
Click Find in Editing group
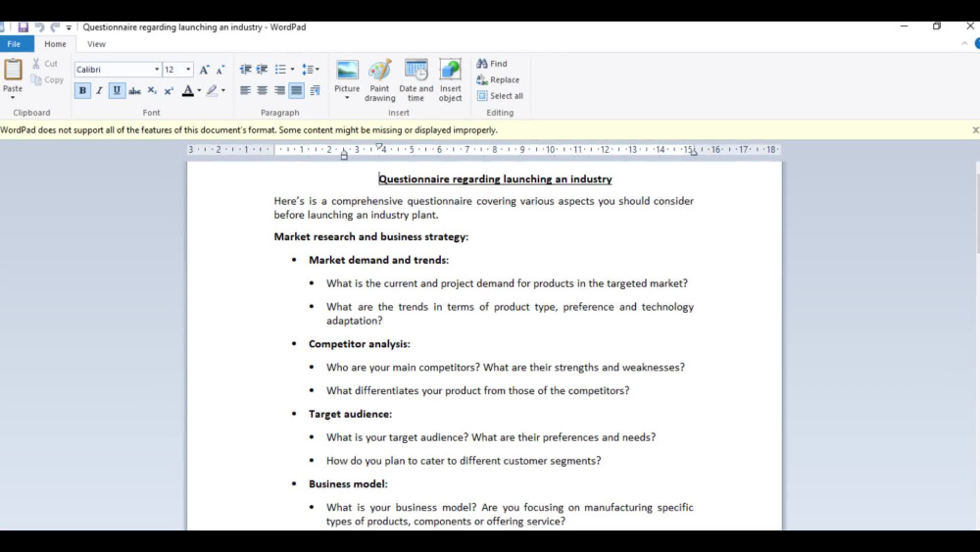pos(492,64)
